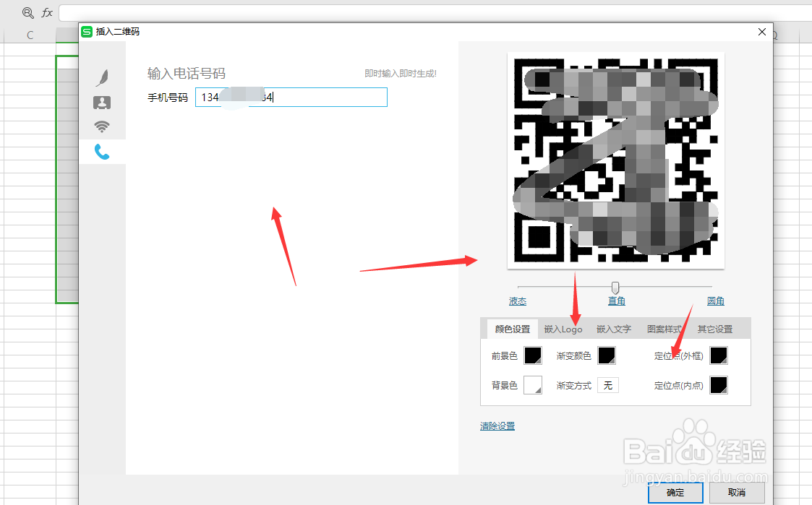
Task: Select the phone number QR code icon
Action: point(102,152)
